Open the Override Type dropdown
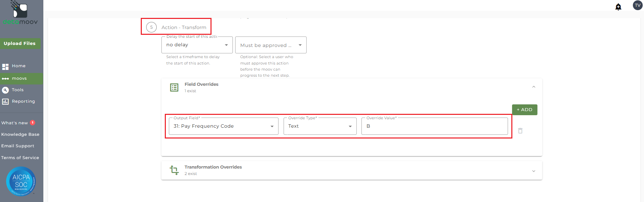Viewport: 644px width, 202px height. (320, 126)
